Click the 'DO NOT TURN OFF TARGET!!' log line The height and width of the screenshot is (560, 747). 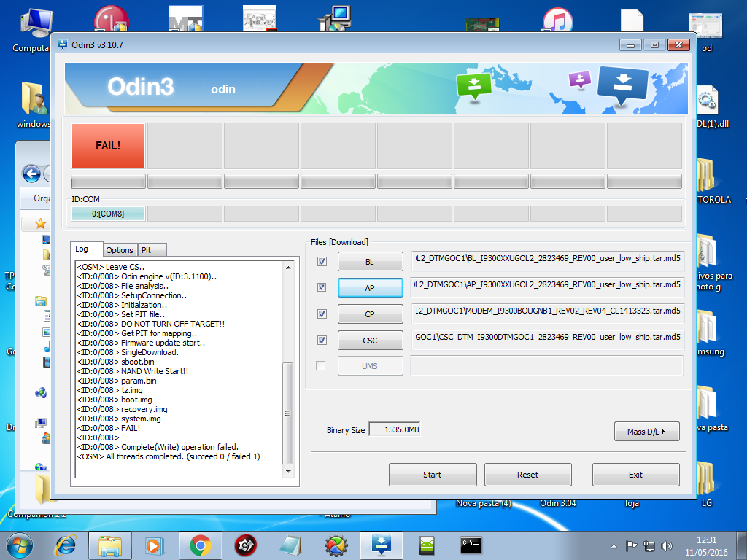150,324
